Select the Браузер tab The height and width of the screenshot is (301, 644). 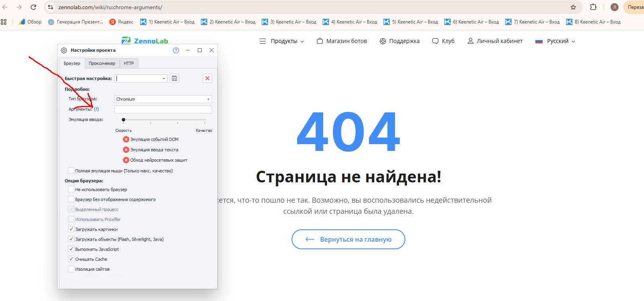tap(72, 63)
